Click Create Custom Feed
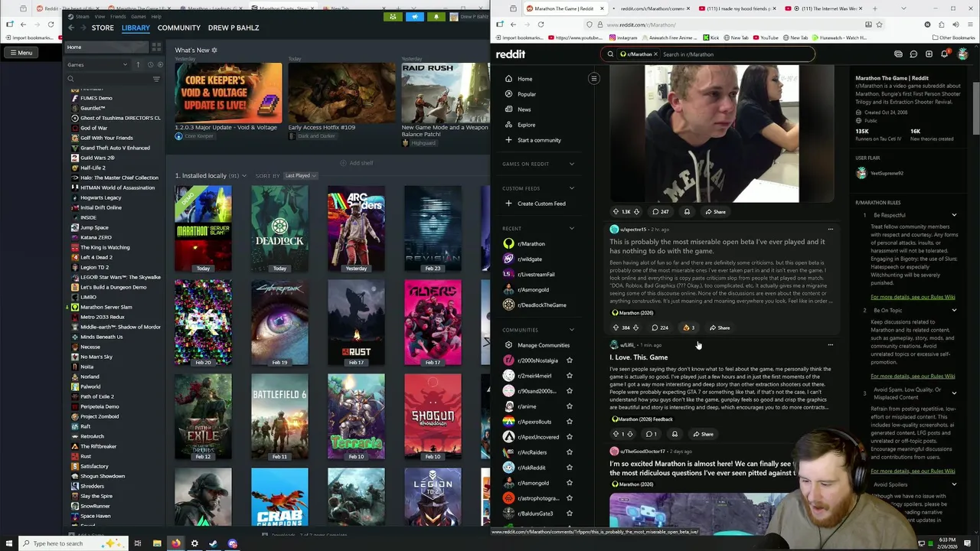 coord(534,204)
